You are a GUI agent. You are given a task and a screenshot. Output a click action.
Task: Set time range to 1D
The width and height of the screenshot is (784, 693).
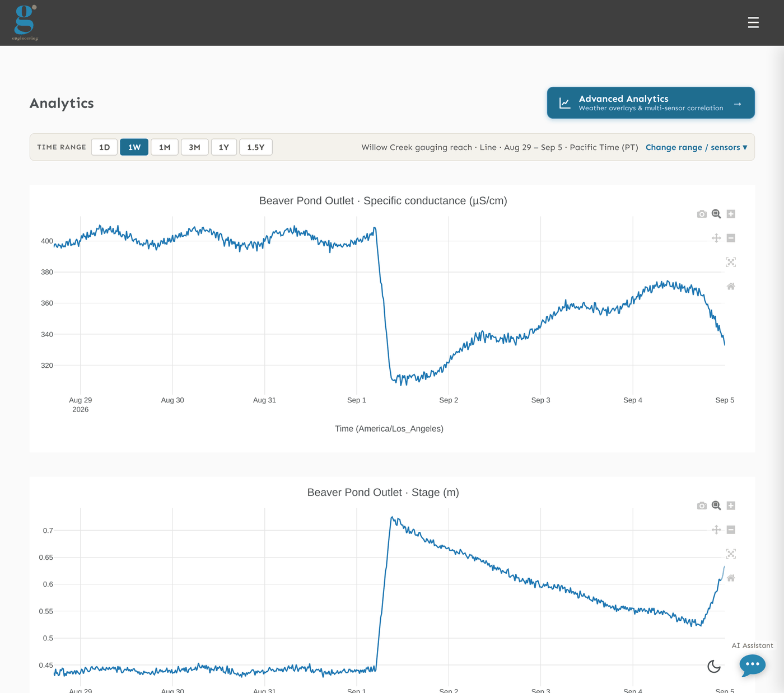tap(104, 147)
